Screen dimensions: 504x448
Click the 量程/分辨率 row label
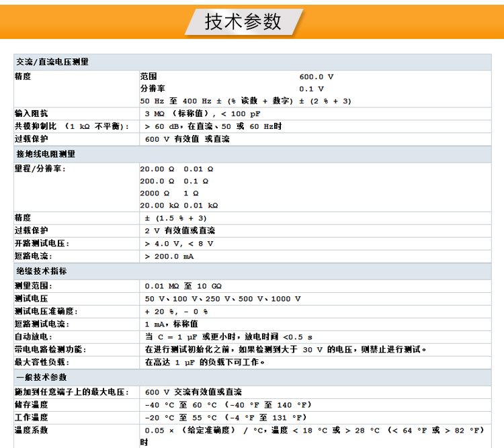tap(40, 169)
